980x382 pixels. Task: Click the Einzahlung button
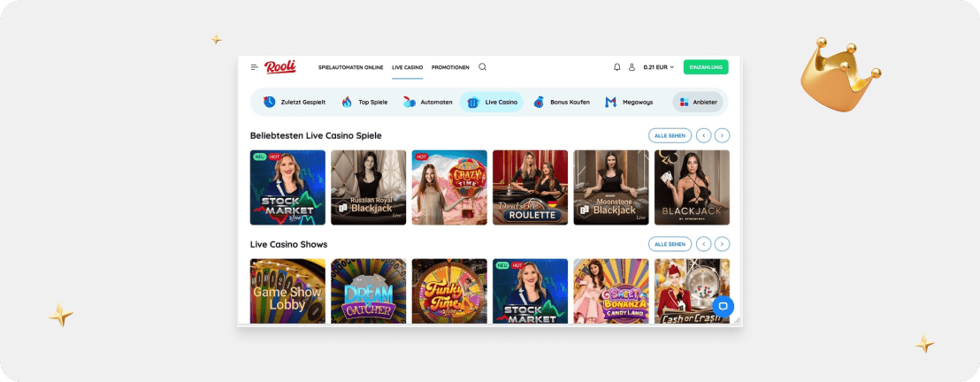706,67
